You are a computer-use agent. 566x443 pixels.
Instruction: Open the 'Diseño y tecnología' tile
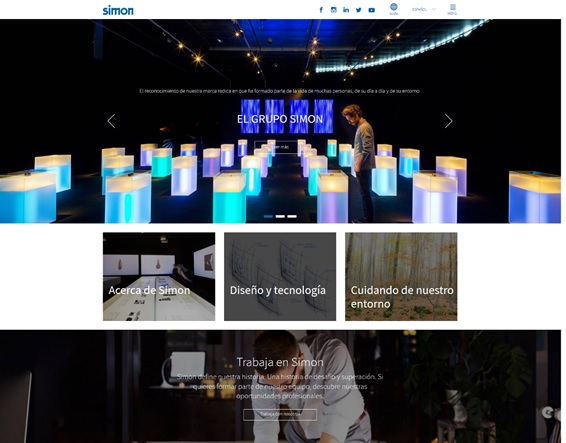click(x=280, y=277)
